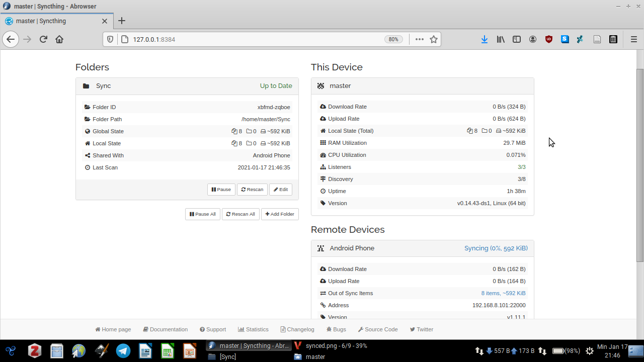
Task: Click the last scan time 2021-01-17 21:46:35
Action: (x=264, y=167)
